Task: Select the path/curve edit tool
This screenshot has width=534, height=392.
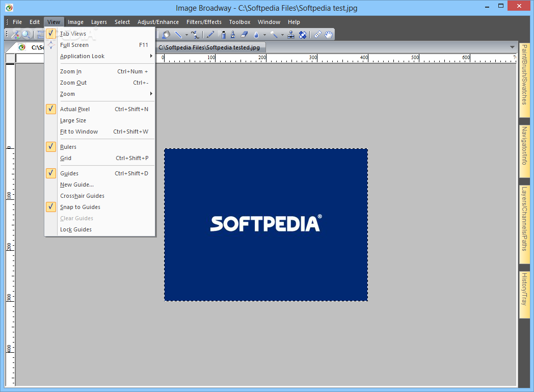Action: [x=195, y=34]
